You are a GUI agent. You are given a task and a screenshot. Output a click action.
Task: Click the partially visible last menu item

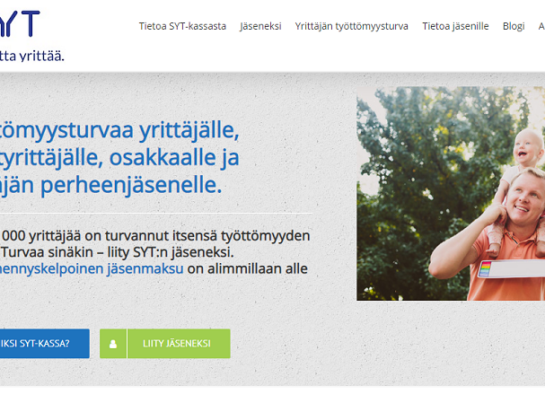[x=542, y=26]
